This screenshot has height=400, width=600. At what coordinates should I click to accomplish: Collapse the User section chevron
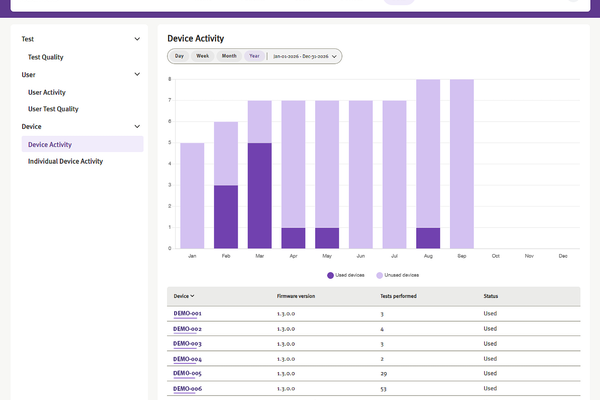pos(137,74)
